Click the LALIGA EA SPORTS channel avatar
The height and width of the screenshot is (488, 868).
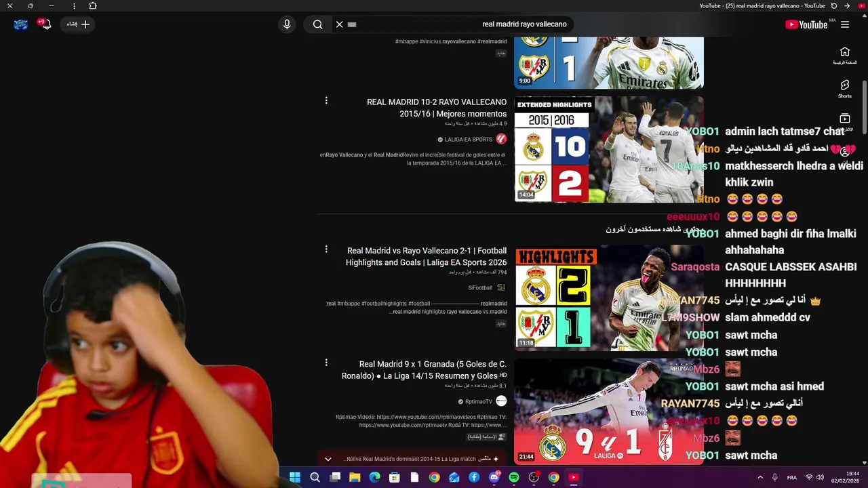(x=501, y=139)
